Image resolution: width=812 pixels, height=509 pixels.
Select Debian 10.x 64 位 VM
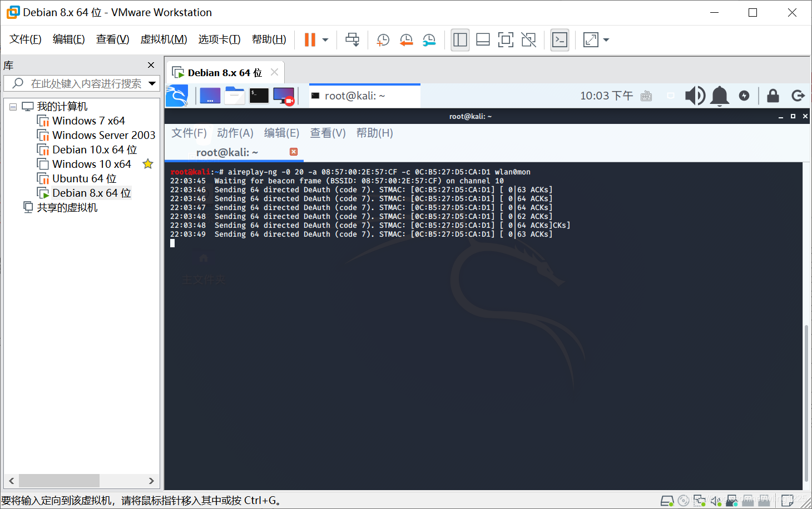(95, 149)
